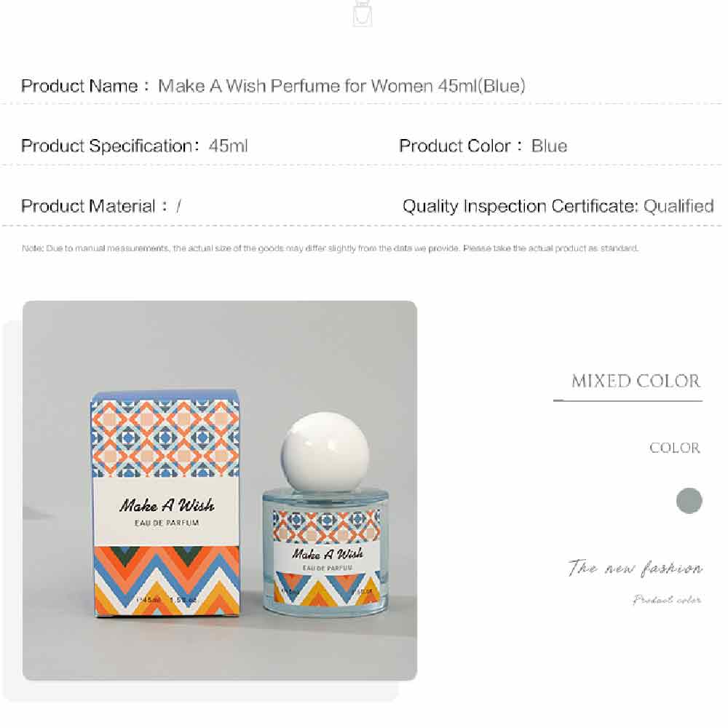Click "The new fashion" script text

635,567
